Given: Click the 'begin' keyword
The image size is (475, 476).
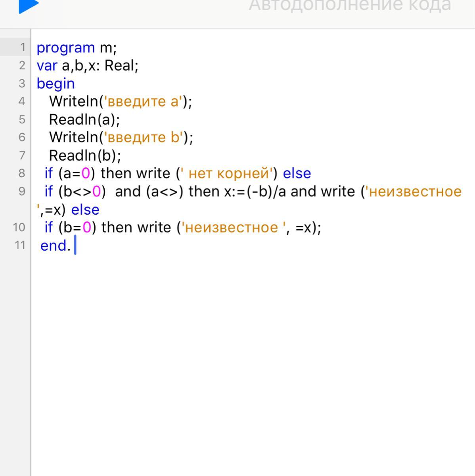Looking at the screenshot, I should [x=56, y=84].
